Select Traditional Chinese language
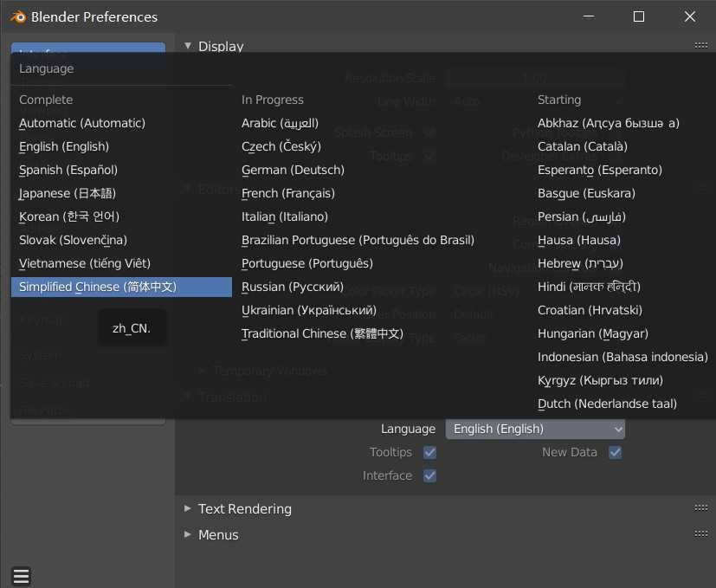 322,333
